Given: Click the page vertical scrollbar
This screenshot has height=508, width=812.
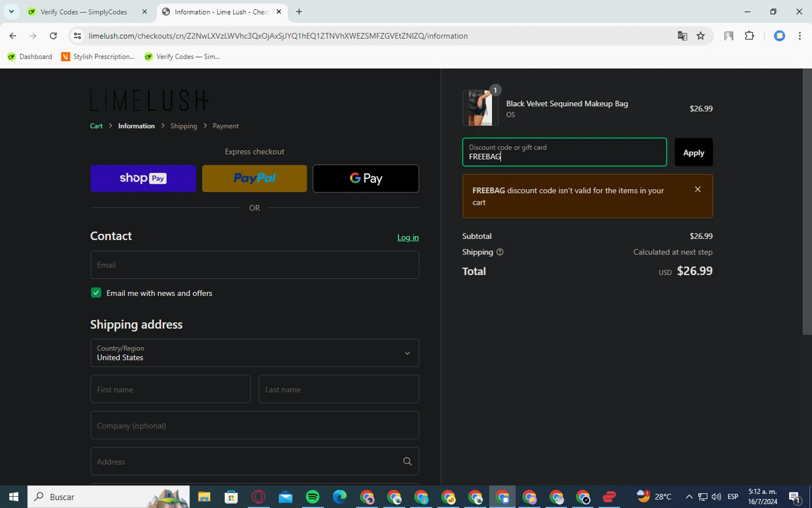Looking at the screenshot, I should tap(807, 202).
